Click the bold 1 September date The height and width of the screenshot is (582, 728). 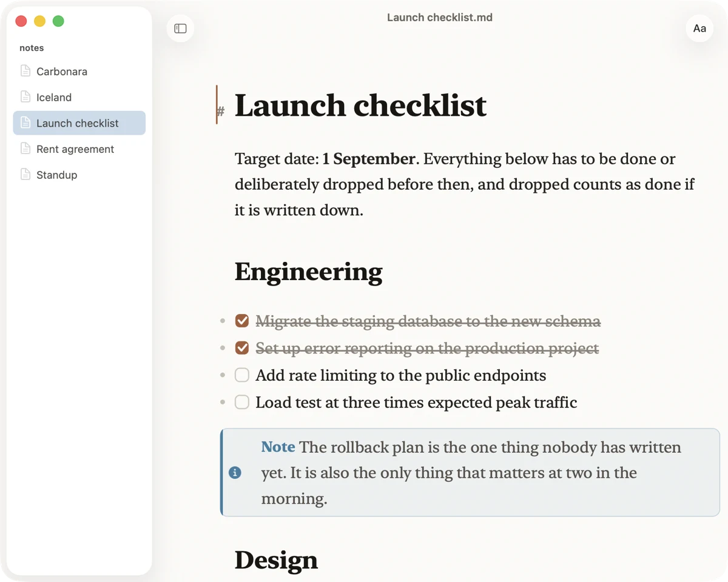(x=369, y=159)
